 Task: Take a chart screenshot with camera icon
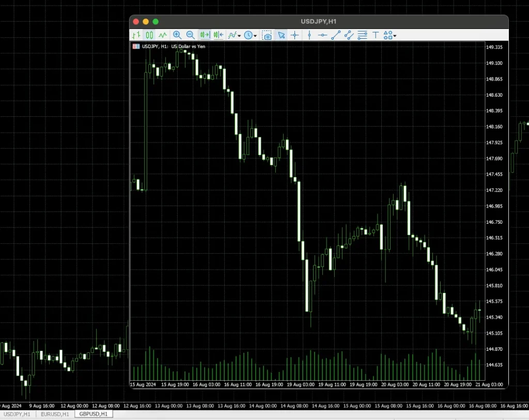pos(267,35)
